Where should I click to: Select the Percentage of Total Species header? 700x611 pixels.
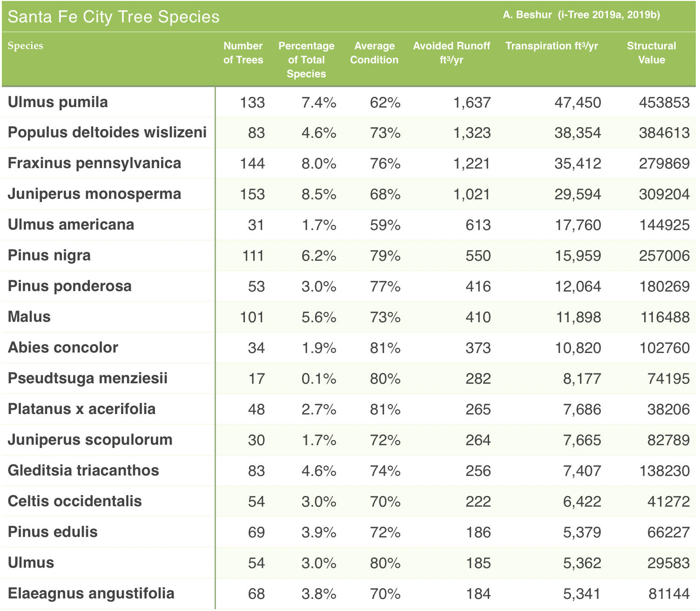[x=306, y=60]
